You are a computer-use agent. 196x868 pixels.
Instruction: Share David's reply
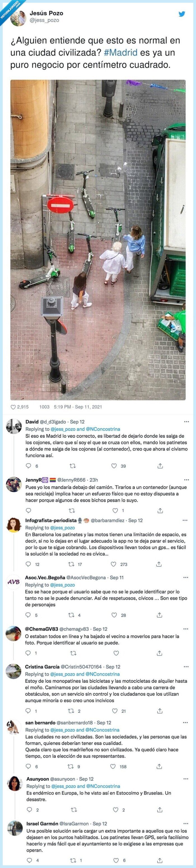click(160, 466)
